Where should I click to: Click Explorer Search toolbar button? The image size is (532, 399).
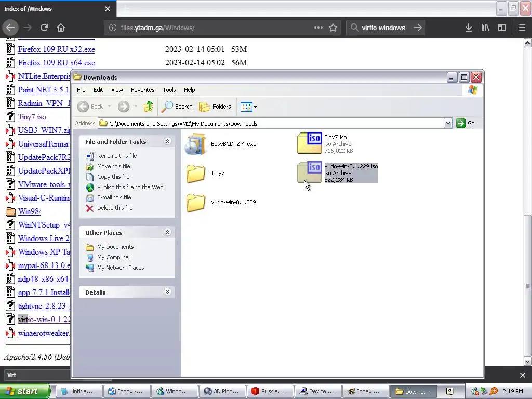[x=177, y=107]
